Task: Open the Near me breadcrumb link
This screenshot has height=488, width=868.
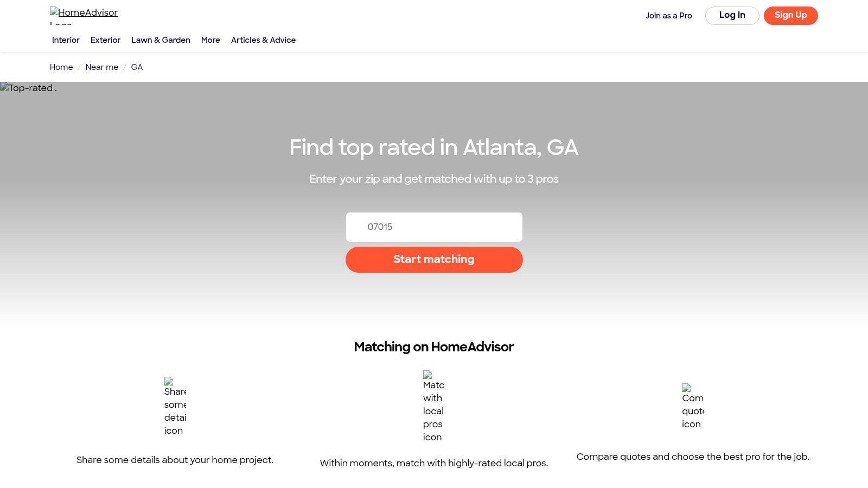Action: click(101, 67)
